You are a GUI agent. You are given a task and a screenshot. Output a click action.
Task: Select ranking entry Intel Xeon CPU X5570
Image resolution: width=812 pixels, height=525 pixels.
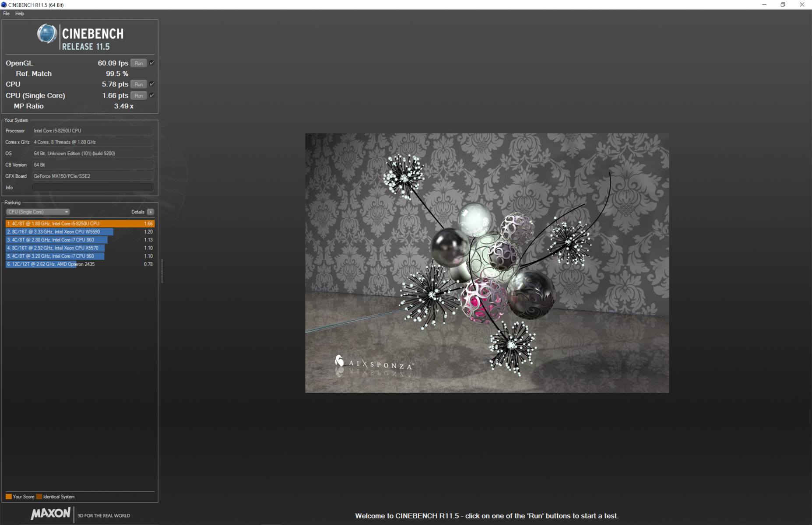(x=80, y=248)
